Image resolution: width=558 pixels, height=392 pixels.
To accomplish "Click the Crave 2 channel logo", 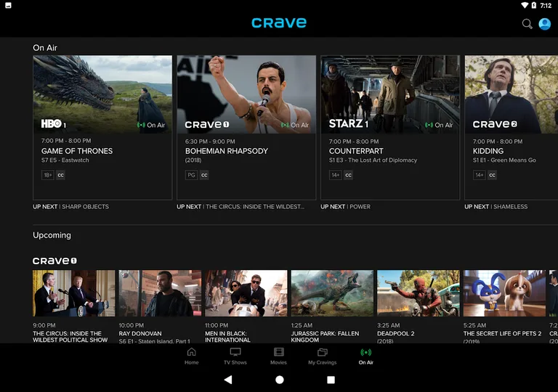I will click(495, 124).
